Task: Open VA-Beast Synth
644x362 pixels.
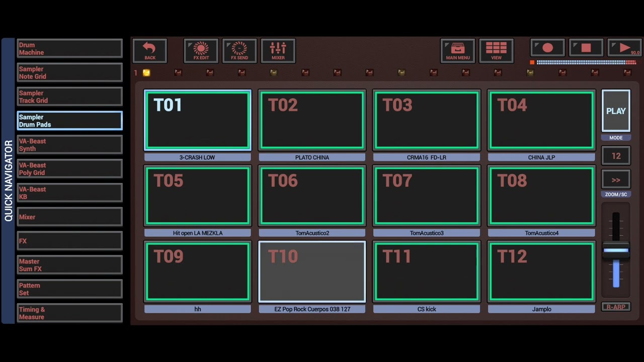Action: click(x=69, y=145)
